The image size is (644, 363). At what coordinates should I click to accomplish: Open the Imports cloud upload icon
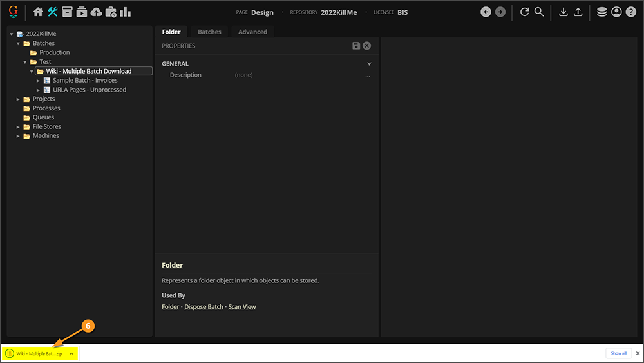(96, 12)
